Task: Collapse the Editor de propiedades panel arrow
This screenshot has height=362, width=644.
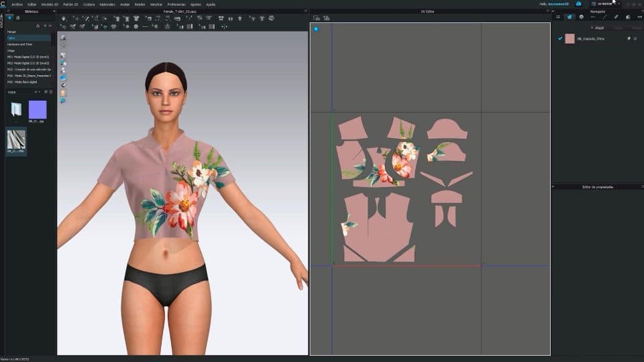Action: click(x=553, y=187)
